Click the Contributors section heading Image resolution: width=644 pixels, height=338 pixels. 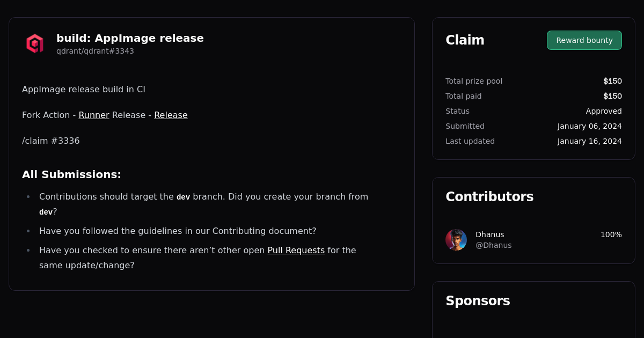[x=489, y=197]
